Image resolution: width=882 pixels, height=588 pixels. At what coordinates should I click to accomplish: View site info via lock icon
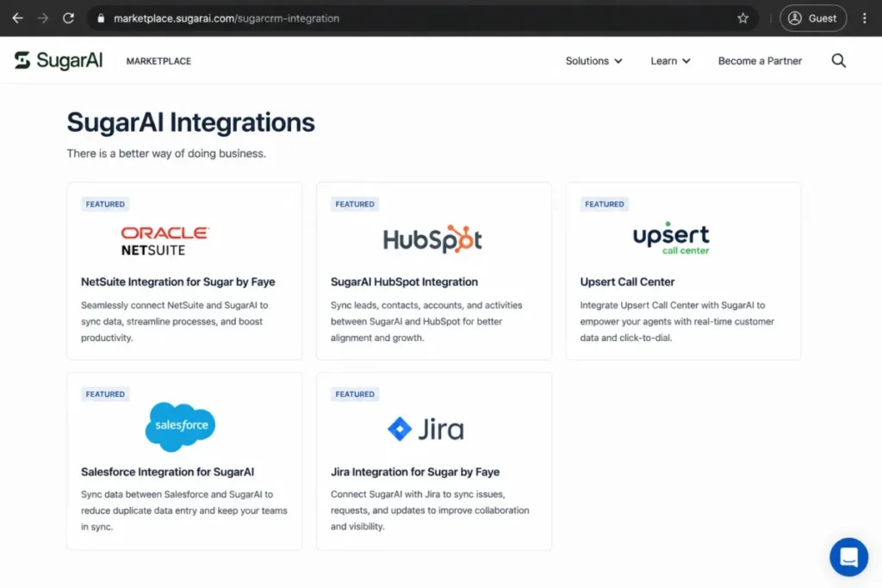pyautogui.click(x=101, y=18)
